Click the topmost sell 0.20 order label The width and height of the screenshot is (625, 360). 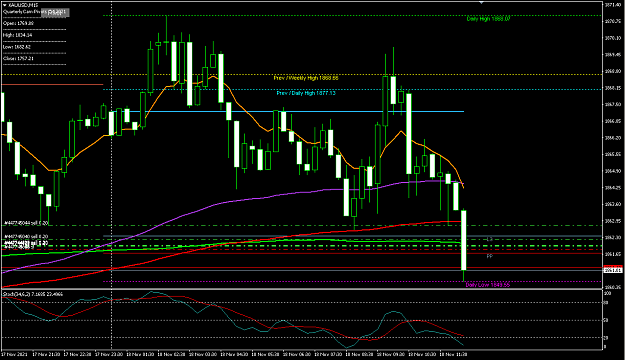(26, 223)
